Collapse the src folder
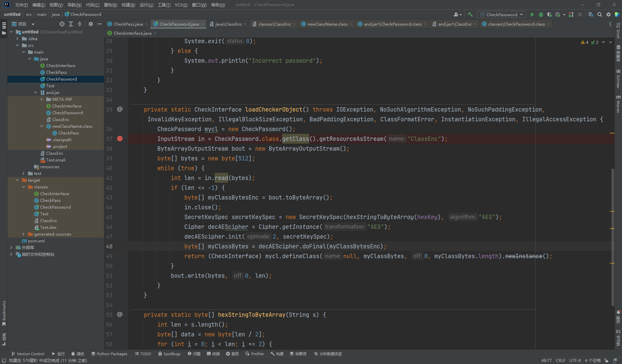Image resolution: width=622 pixels, height=364 pixels. [x=18, y=45]
